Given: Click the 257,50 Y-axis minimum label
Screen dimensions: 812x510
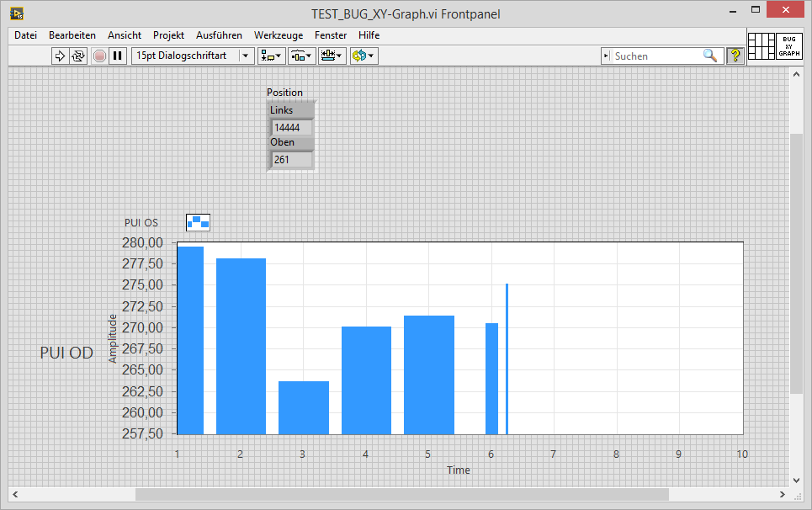Looking at the screenshot, I should coord(142,433).
